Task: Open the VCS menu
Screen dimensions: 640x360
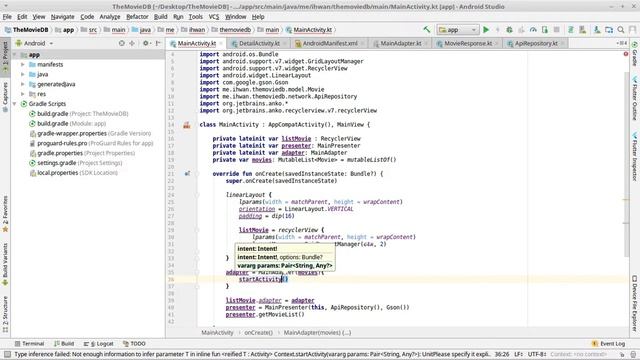Action: 214,17
